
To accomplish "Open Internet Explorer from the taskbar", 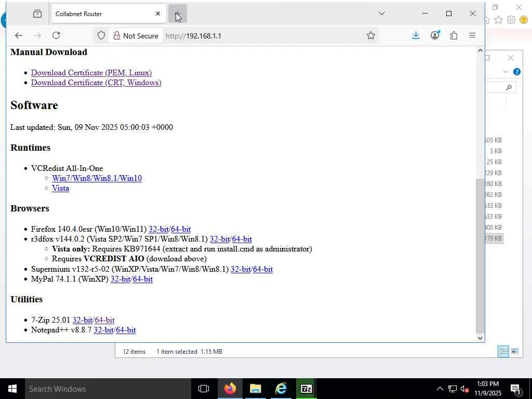I will [x=281, y=389].
